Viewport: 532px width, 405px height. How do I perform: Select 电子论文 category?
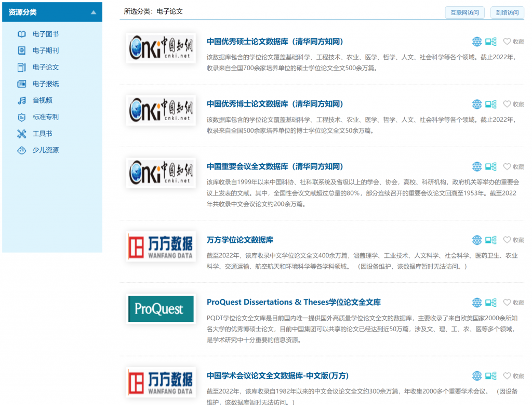(x=46, y=67)
